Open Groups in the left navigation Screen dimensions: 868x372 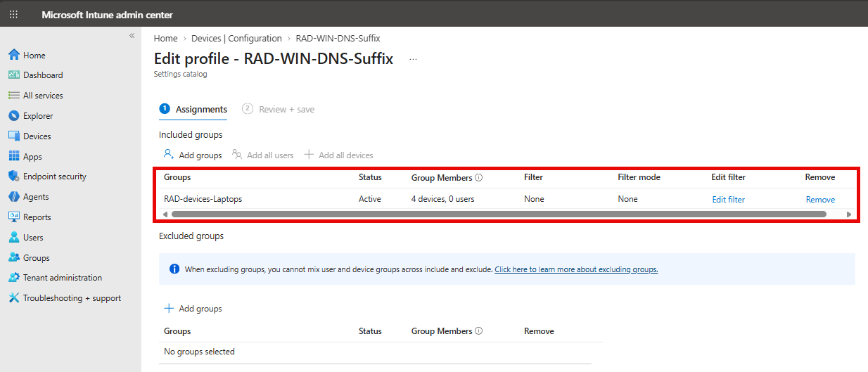37,258
